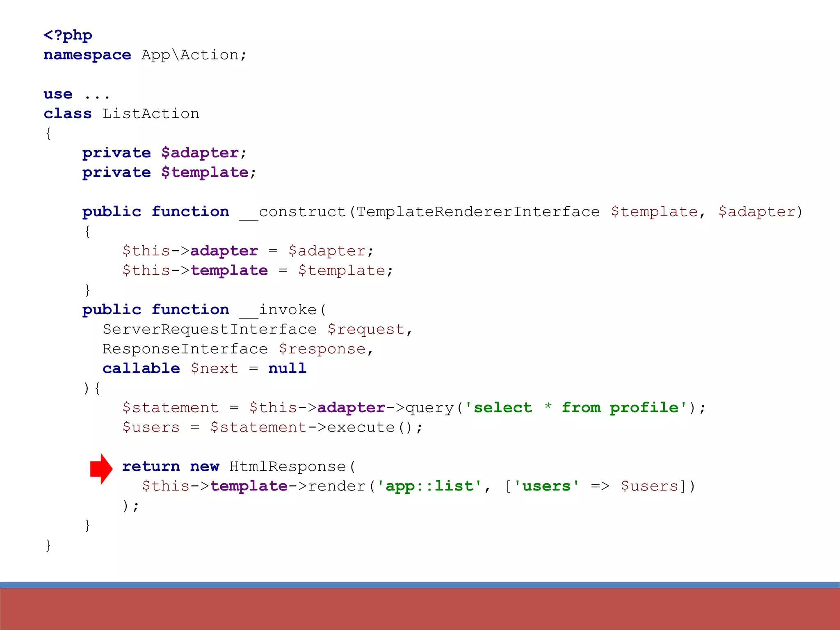
Task: Click the 'null' default value
Action: tap(288, 368)
